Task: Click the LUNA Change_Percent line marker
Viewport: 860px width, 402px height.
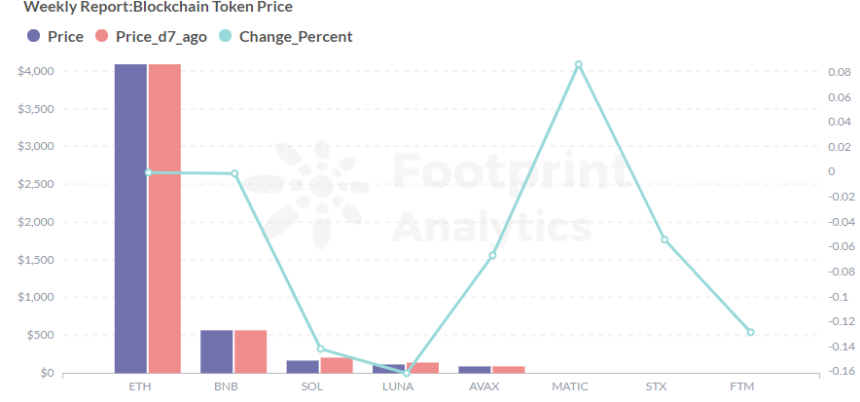Action: pyautogui.click(x=407, y=373)
